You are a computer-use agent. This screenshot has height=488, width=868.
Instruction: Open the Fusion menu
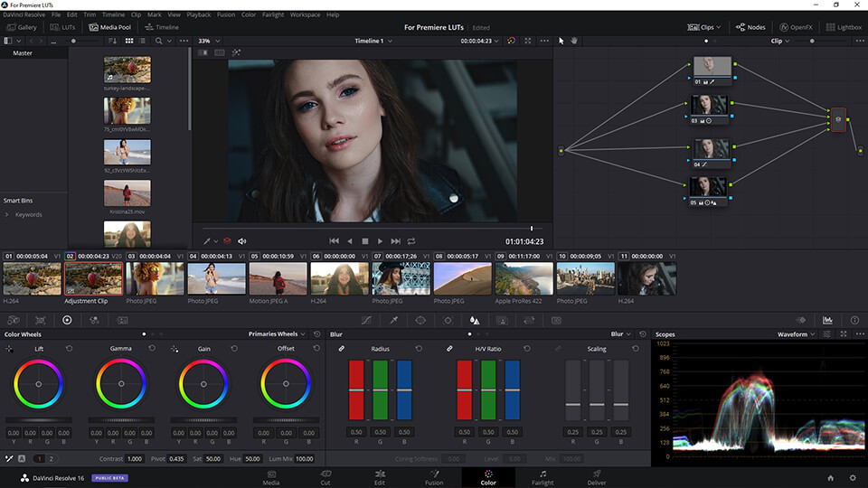coord(225,15)
